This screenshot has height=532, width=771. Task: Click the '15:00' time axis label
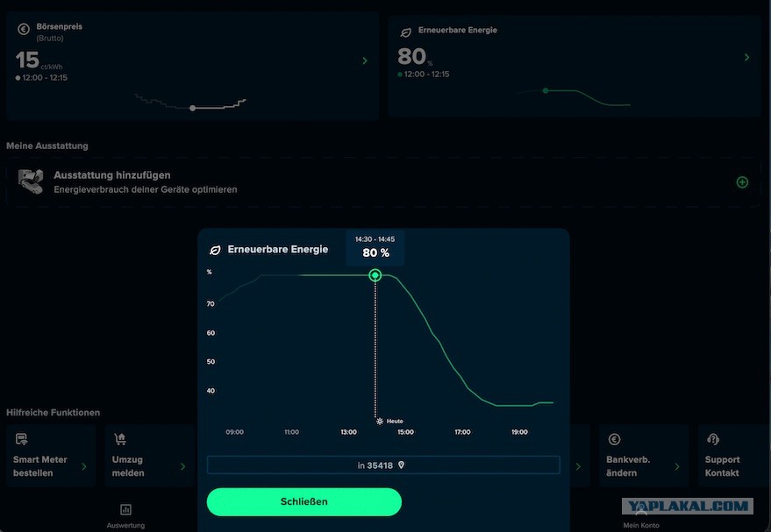[x=405, y=432]
